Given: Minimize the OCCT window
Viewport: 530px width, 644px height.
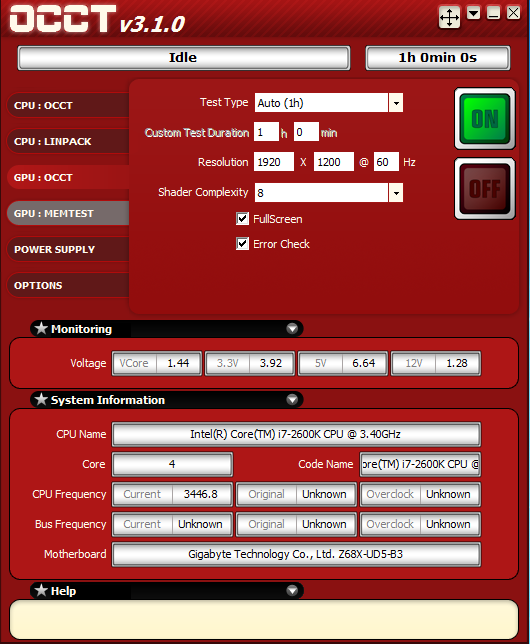Looking at the screenshot, I should 493,13.
